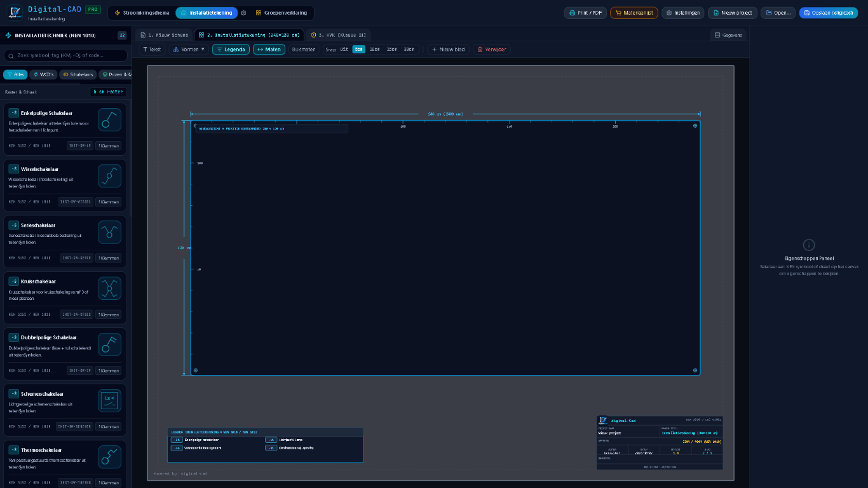Click the Thermoschakelaar symbol icon
The width and height of the screenshot is (868, 488).
click(x=109, y=456)
